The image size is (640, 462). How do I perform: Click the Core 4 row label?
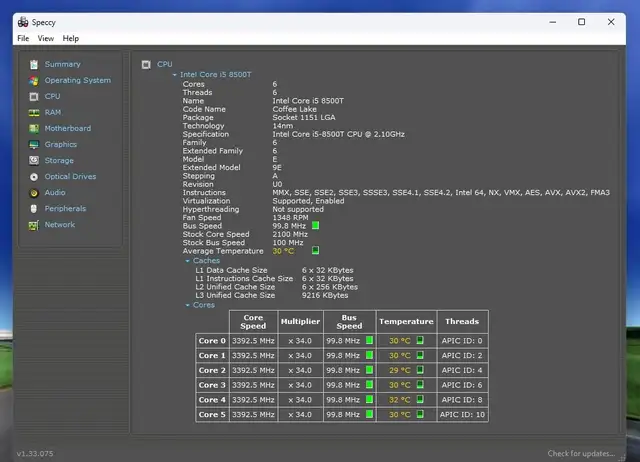[x=212, y=400]
